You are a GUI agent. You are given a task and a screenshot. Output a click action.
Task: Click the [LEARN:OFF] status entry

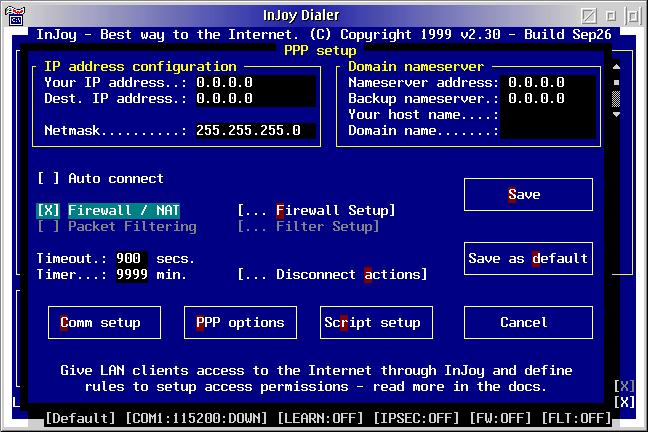pyautogui.click(x=320, y=418)
